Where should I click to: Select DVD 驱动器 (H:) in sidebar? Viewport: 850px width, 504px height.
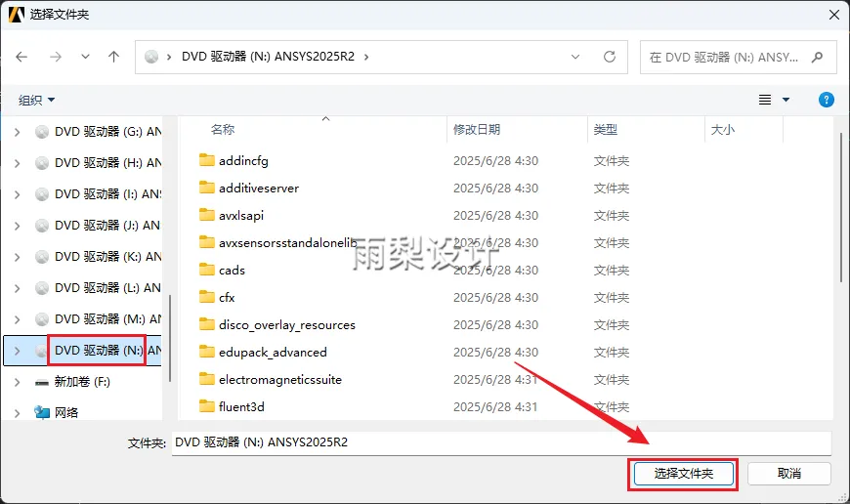pos(107,163)
